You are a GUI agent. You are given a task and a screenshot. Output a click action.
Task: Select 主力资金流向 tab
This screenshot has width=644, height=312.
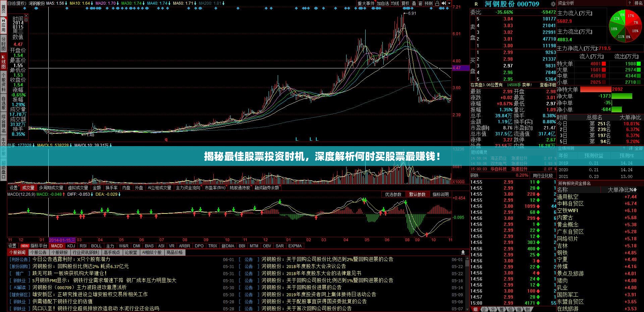(188, 188)
